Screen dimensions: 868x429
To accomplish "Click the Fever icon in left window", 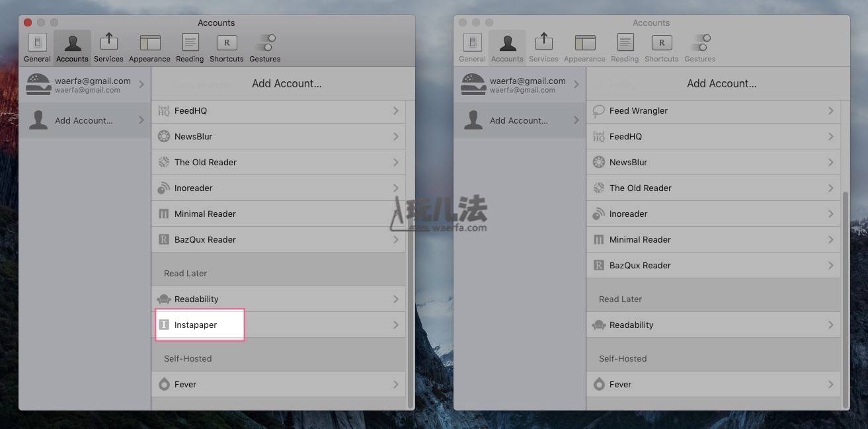I will coord(164,384).
